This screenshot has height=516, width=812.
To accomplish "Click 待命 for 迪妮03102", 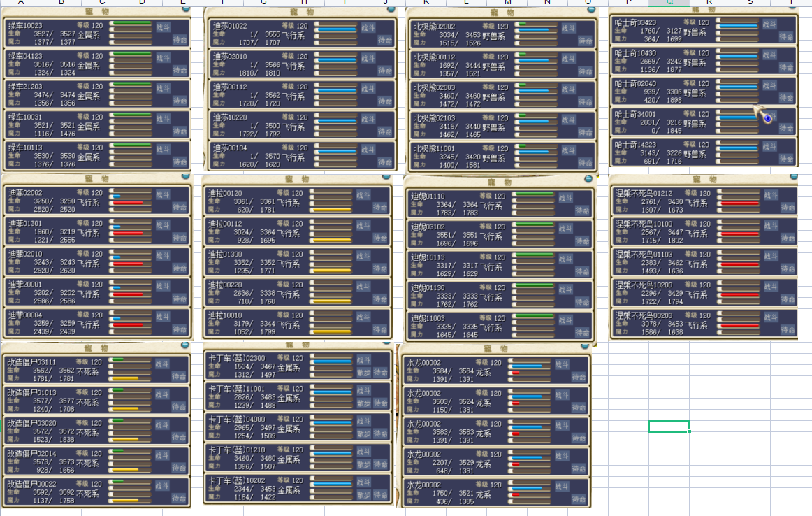I will (x=582, y=241).
